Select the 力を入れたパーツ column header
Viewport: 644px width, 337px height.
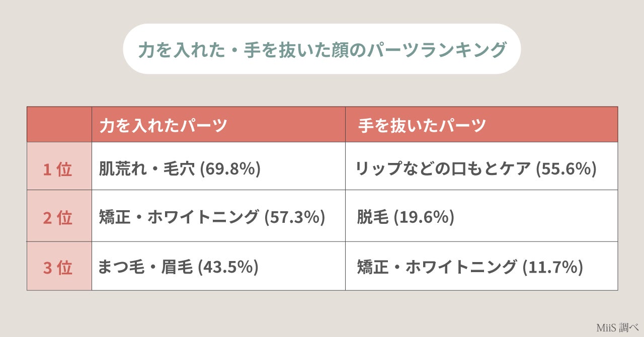click(x=163, y=125)
